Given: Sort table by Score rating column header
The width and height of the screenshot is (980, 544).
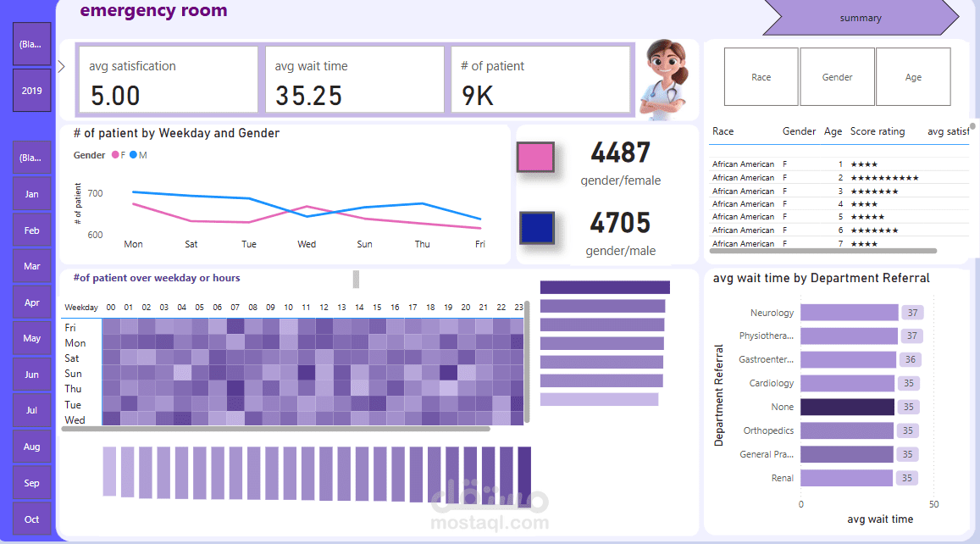Looking at the screenshot, I should pyautogui.click(x=877, y=131).
